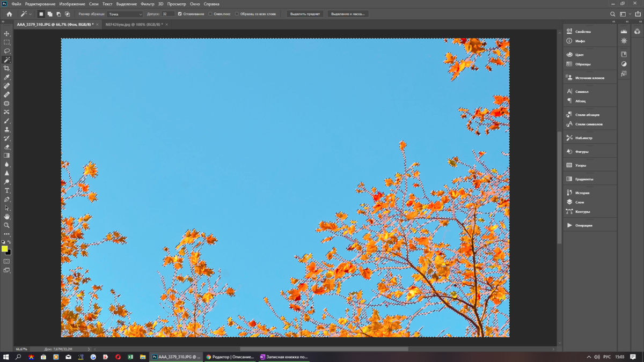This screenshot has height=362, width=644.
Task: Click the horizontal scrollbar under the canvas
Action: [324, 349]
